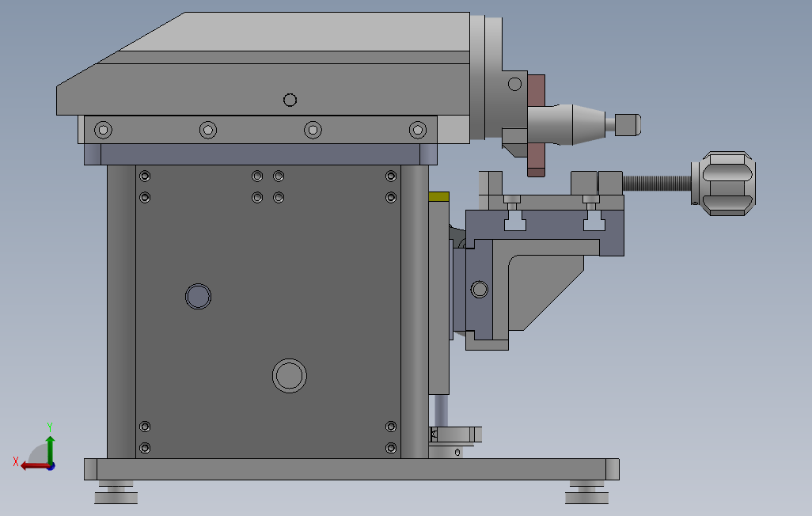Select the large round bore on side panel

pos(290,376)
